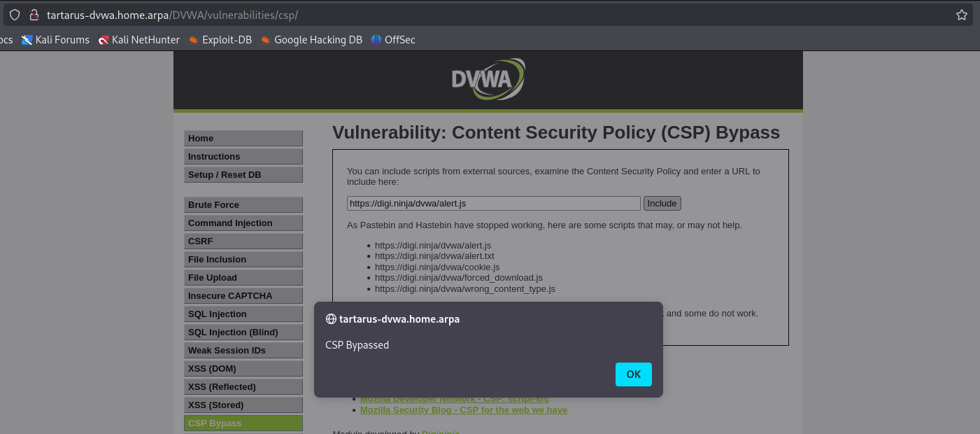Viewport: 980px width, 434px height.
Task: Click the alert.js URL input field
Action: pyautogui.click(x=492, y=203)
